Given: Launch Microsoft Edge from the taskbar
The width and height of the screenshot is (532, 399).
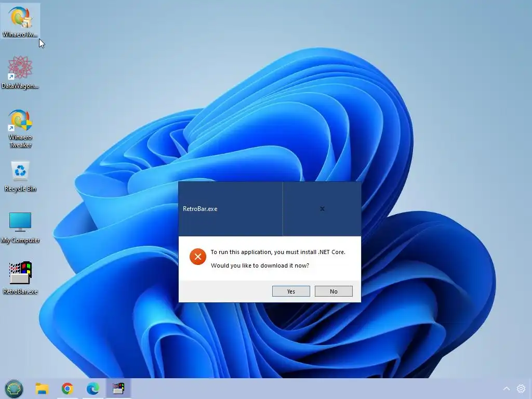Looking at the screenshot, I should (92, 389).
